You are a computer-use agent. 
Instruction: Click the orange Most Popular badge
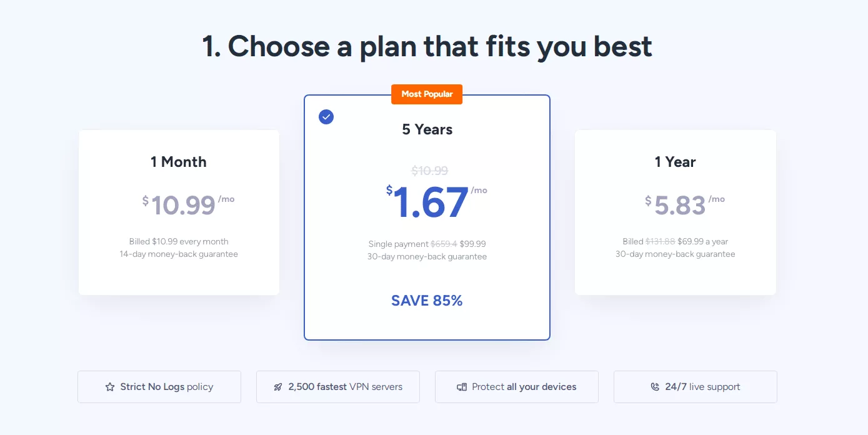point(427,94)
